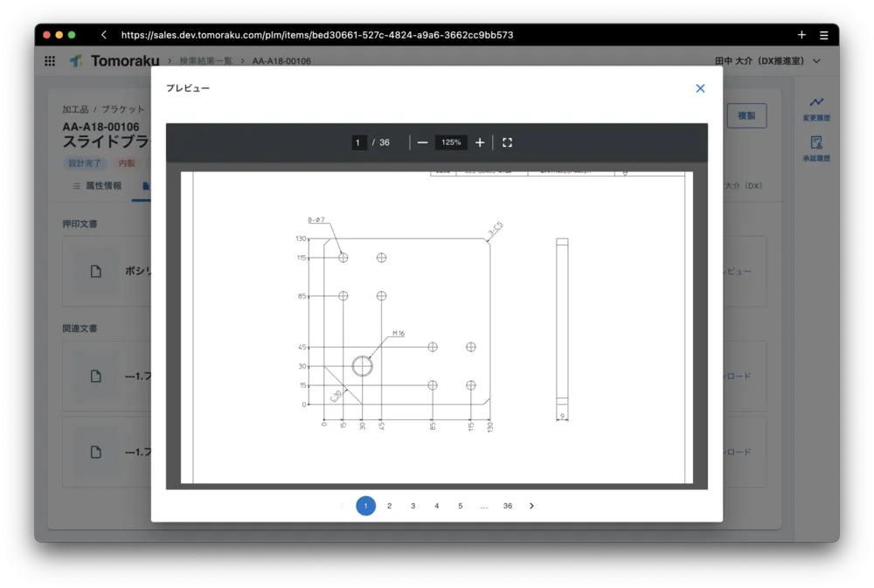Jump to page 36 in pagination
This screenshot has width=874, height=588.
pyautogui.click(x=508, y=506)
